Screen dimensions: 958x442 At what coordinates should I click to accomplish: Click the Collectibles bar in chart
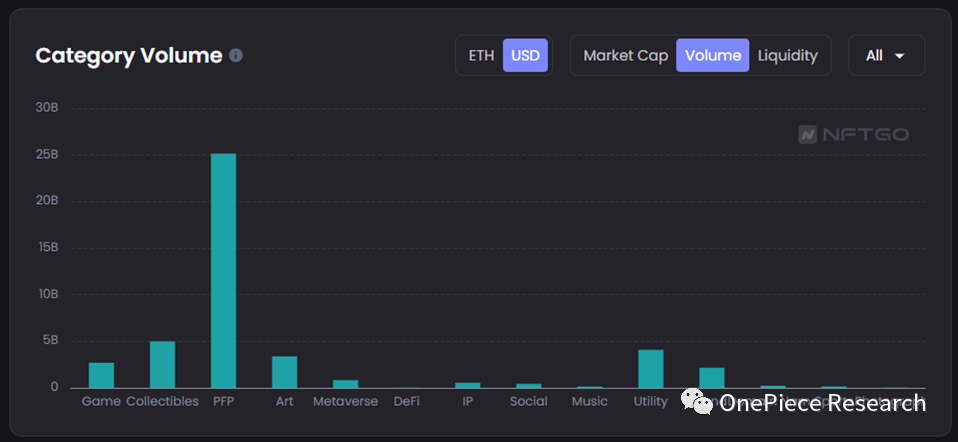coord(162,365)
